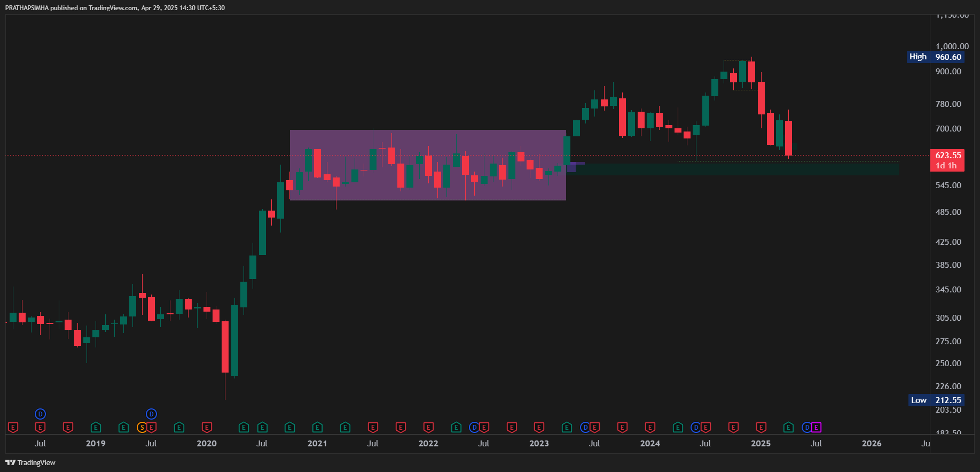
Task: Click the red E marker overlapping the 2023 D
Action: pos(594,427)
